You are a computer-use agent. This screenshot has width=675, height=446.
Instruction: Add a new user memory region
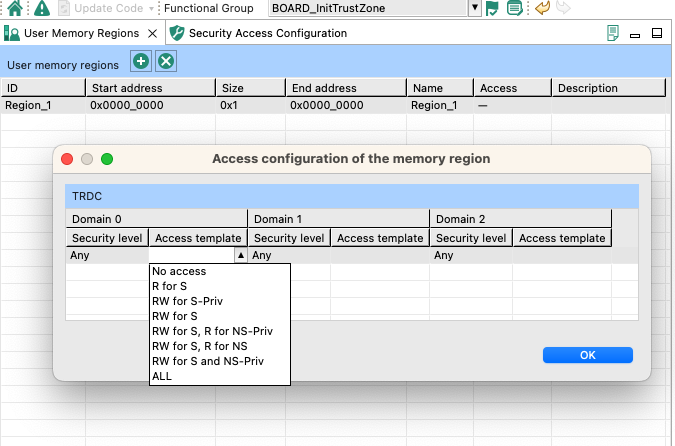pyautogui.click(x=142, y=62)
